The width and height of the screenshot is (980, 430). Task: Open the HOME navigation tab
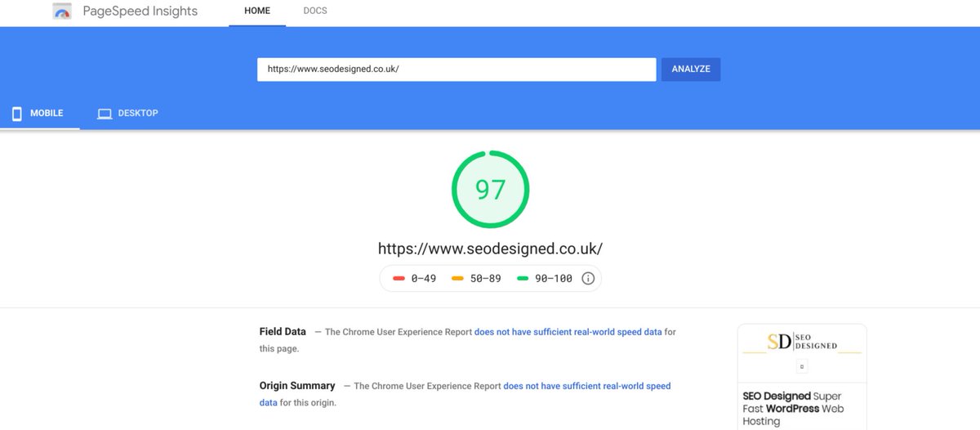(x=257, y=11)
